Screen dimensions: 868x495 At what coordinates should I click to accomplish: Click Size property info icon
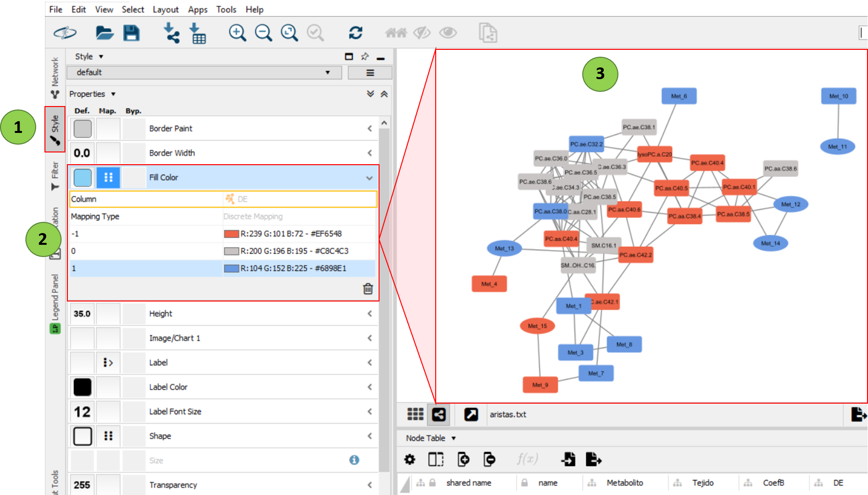[x=354, y=460]
